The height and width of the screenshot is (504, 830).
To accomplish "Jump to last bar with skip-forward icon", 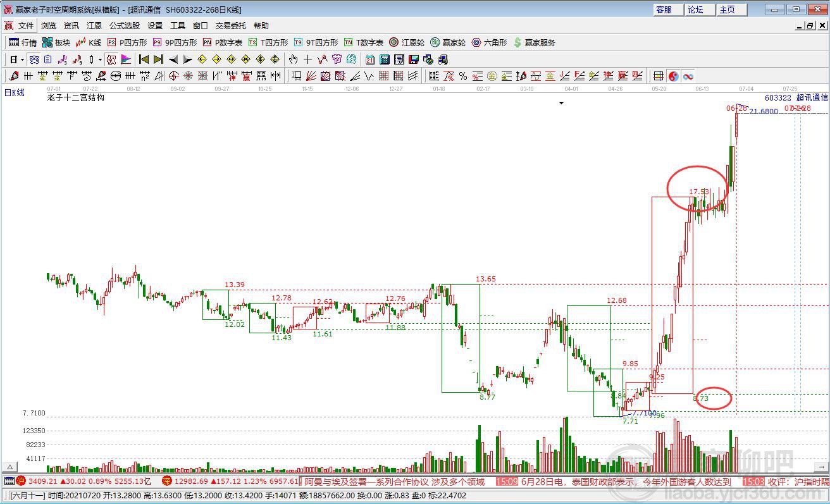I will (158, 59).
